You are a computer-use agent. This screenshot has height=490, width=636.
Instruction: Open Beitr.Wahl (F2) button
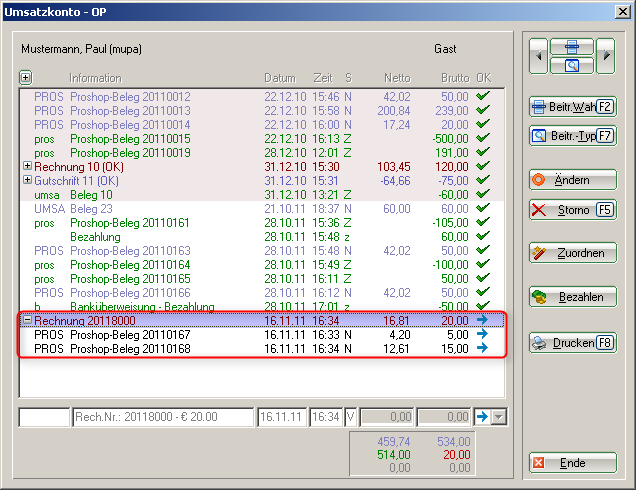point(572,106)
